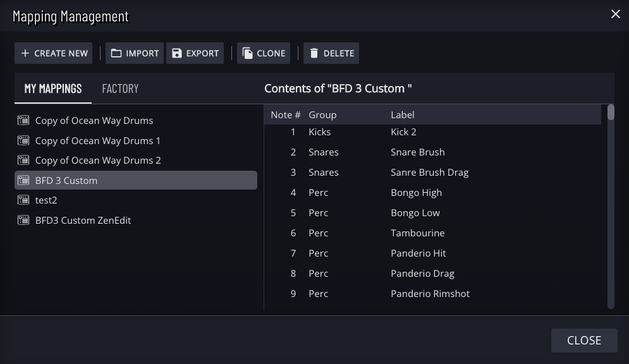Screen dimensions: 629x364
Task: Select the Tambourine row in contents
Action: click(x=417, y=233)
